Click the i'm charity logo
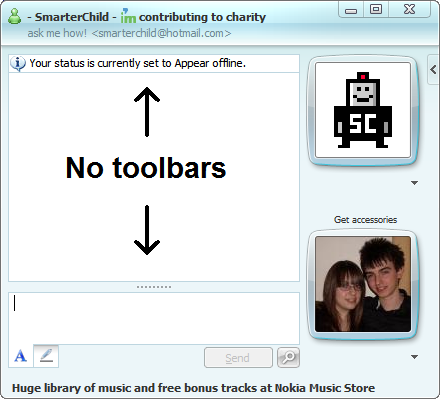 pyautogui.click(x=128, y=16)
